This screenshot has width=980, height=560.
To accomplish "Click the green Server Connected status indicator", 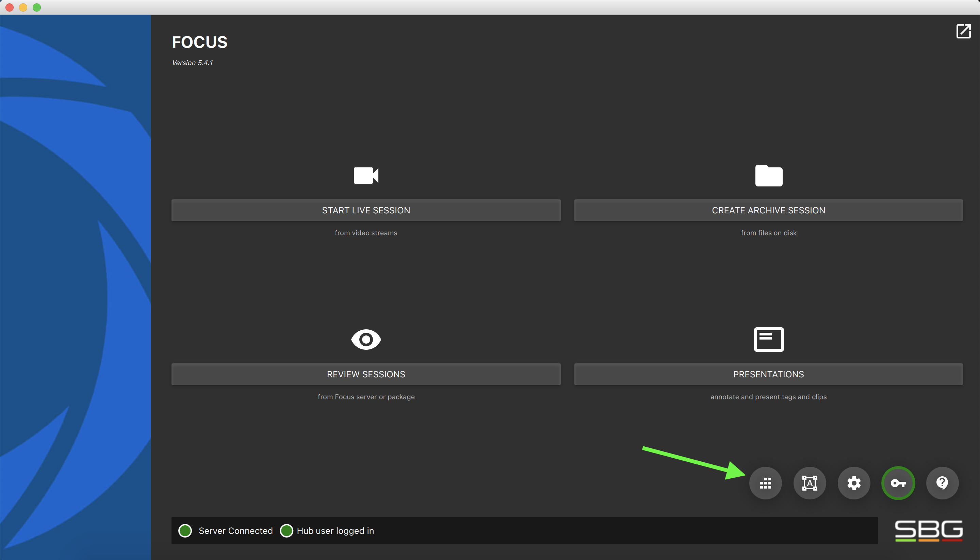I will (x=185, y=531).
